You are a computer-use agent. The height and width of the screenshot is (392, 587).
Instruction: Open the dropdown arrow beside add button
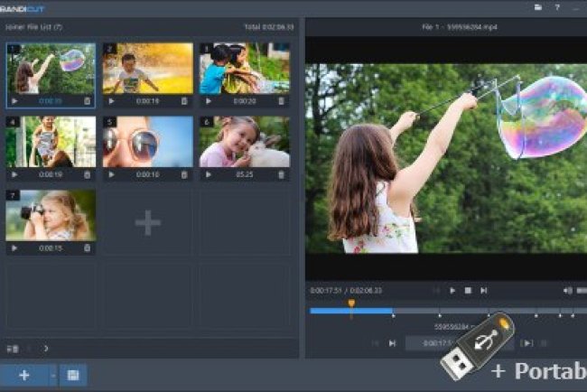click(53, 375)
